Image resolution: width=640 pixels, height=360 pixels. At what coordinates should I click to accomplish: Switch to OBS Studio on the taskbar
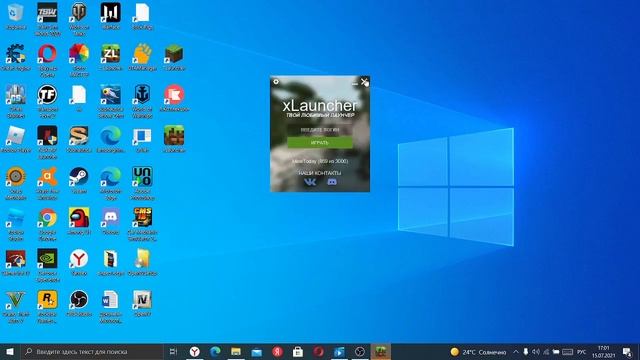point(360,351)
